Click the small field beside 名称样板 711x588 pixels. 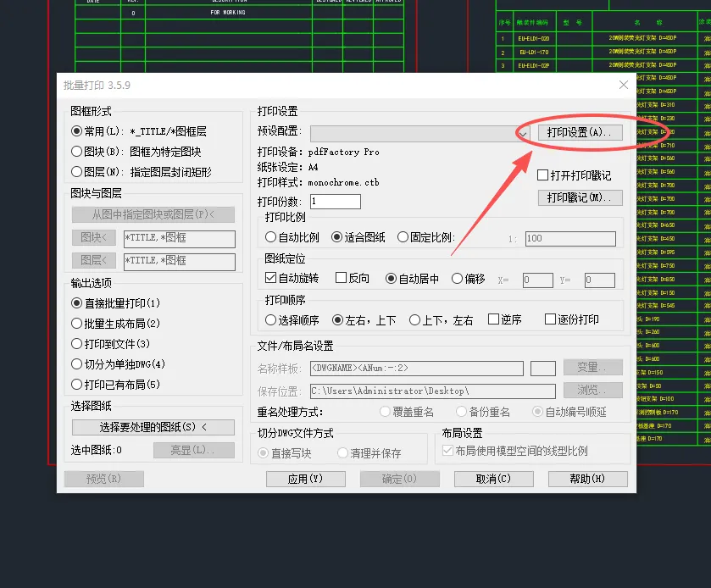(x=543, y=368)
